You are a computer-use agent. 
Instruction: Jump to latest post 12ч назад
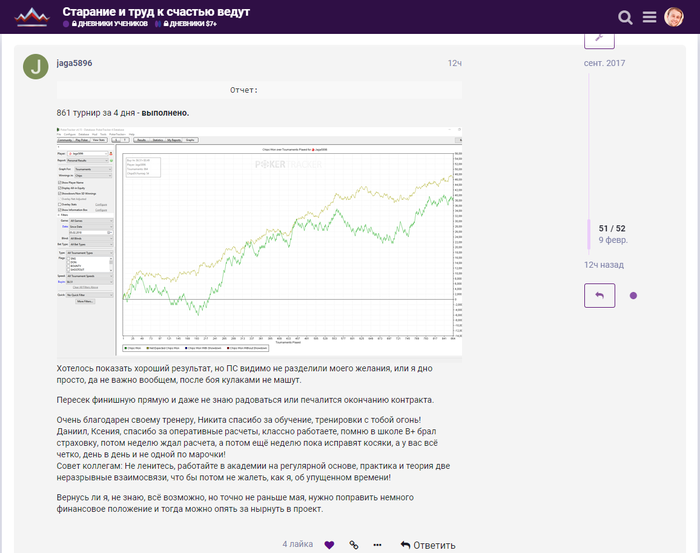pyautogui.click(x=604, y=265)
